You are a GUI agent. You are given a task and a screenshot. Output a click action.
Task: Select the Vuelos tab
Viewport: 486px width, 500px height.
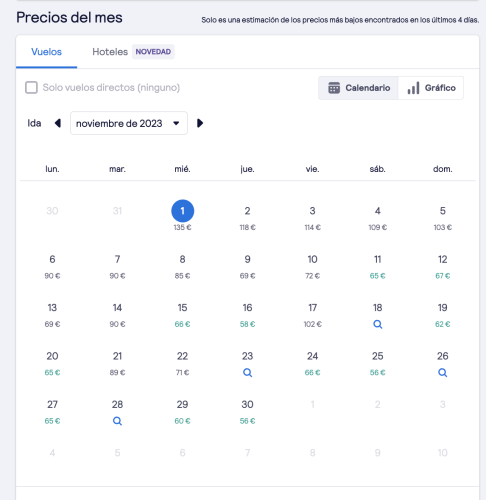47,52
